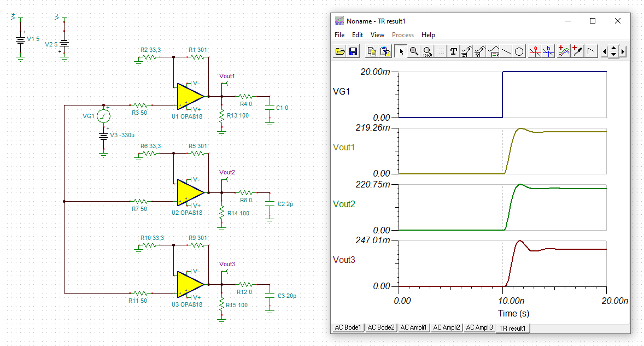Switch to the AC Bode1 tab

pos(348,327)
